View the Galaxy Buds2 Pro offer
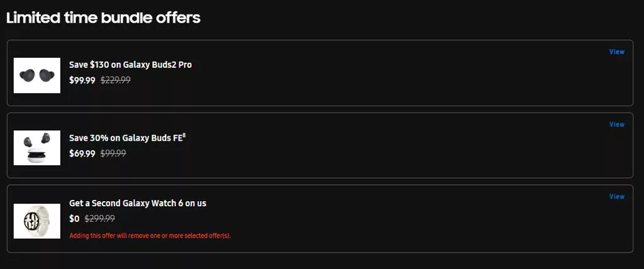This screenshot has width=644, height=269. coord(616,52)
